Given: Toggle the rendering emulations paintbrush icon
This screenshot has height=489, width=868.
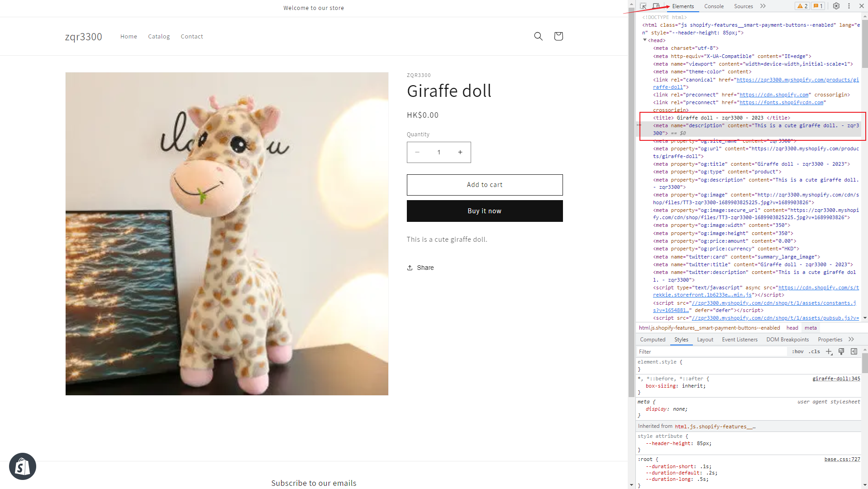Looking at the screenshot, I should click(x=841, y=352).
